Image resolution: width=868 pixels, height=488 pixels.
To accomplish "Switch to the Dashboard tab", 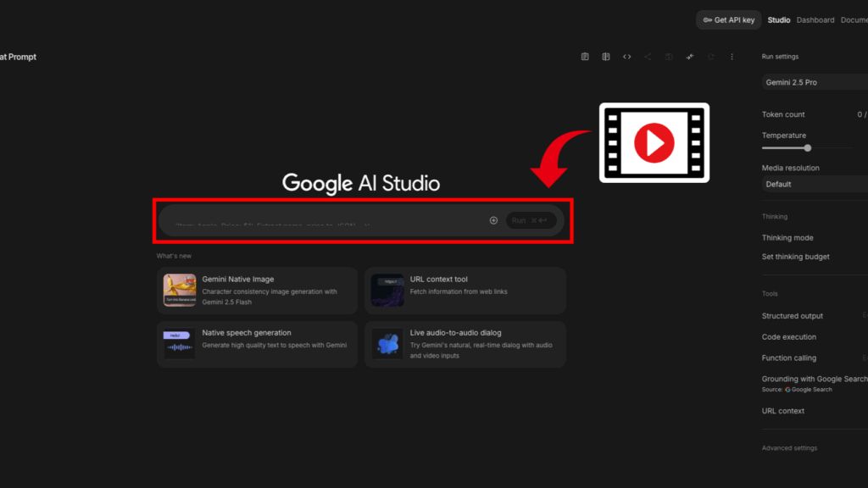I will click(815, 19).
